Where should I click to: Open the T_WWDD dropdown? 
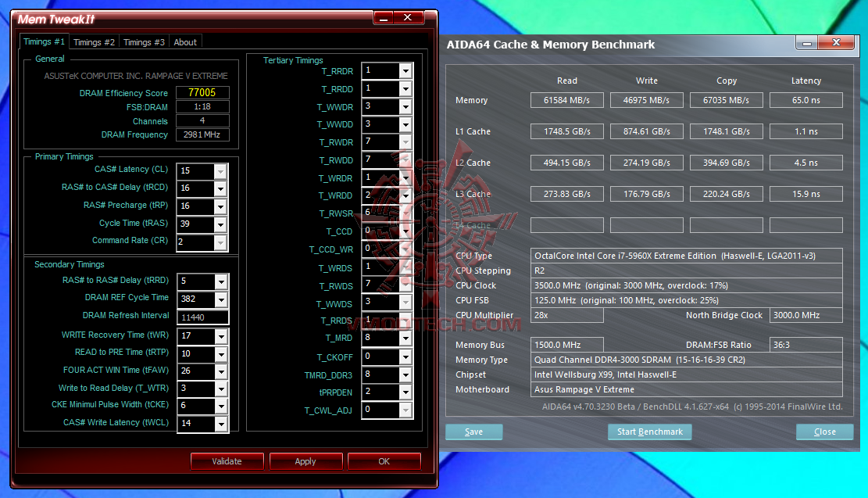point(405,124)
